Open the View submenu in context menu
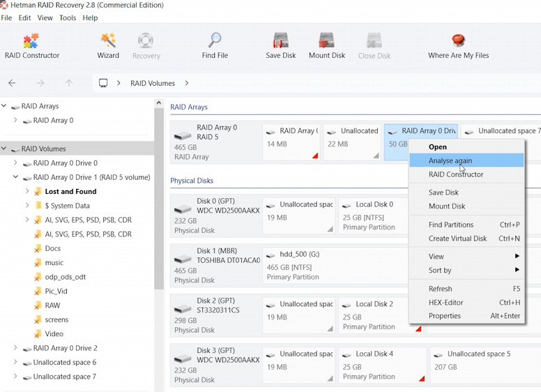The image size is (541, 392). 466,257
